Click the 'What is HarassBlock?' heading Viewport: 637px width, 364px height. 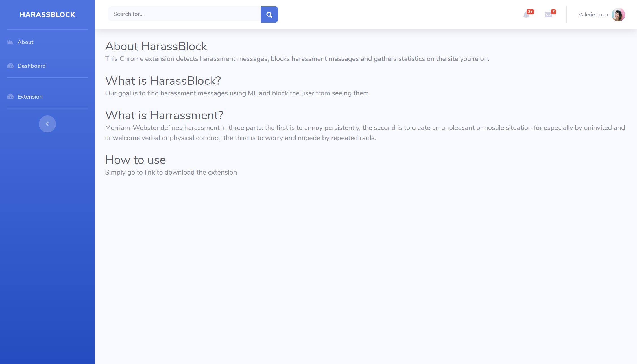(x=163, y=81)
